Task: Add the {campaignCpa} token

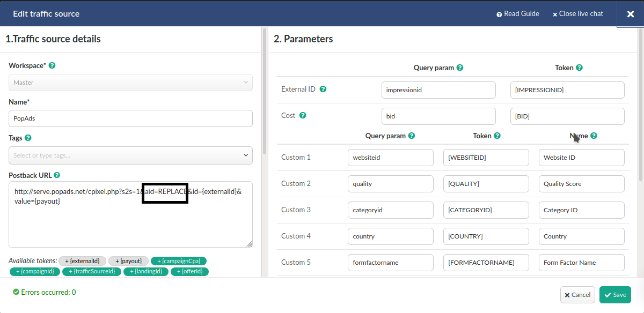Action: tap(179, 261)
